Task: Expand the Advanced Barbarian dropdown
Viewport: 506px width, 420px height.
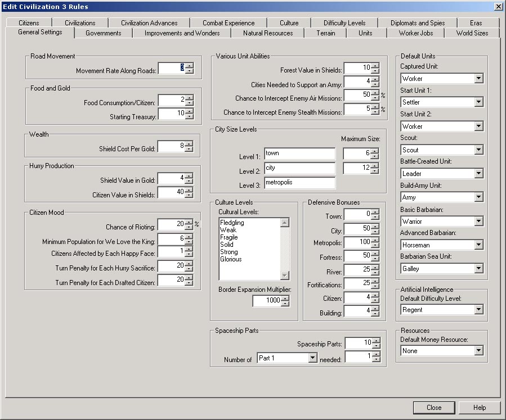Action: (478, 245)
